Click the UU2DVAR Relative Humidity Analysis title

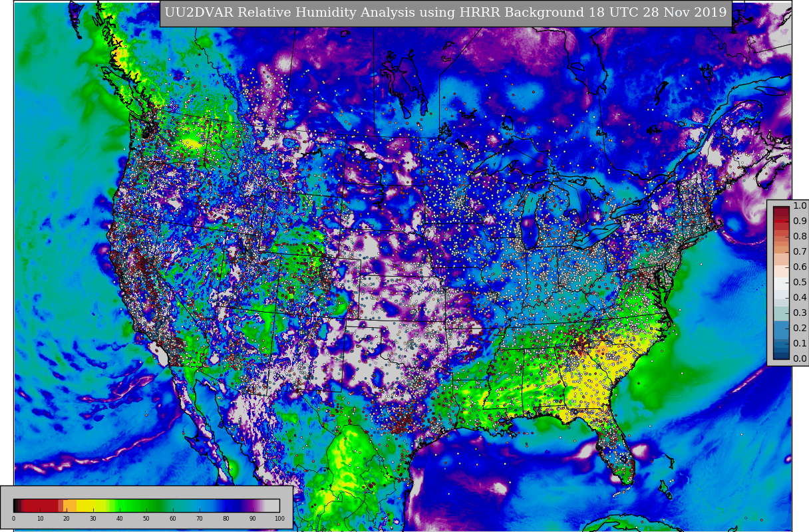coord(446,13)
